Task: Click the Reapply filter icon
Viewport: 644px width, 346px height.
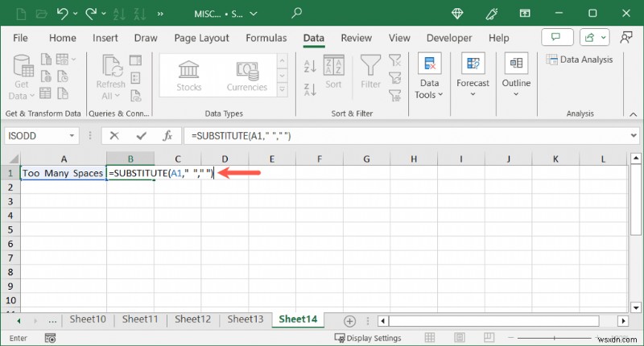Action: coord(395,77)
